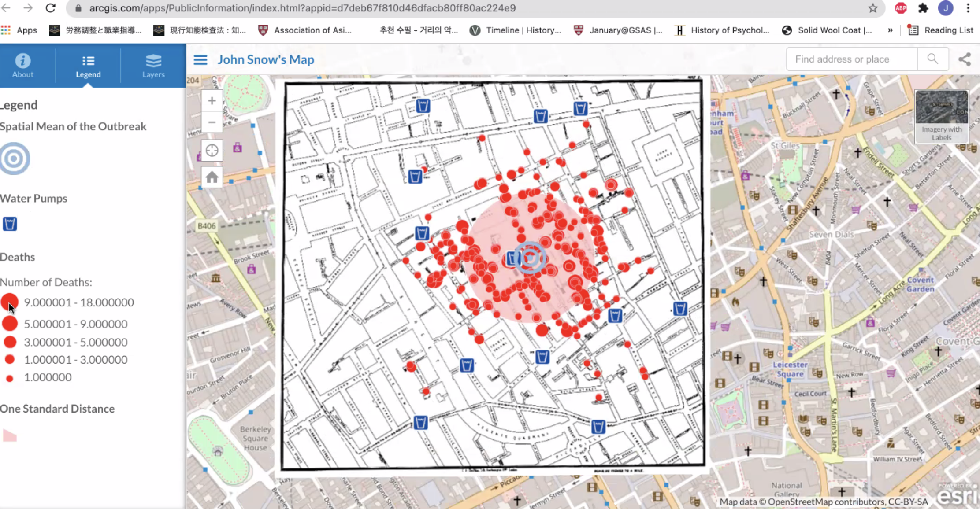Switch to the Imagery with Labels basemap

(x=941, y=116)
